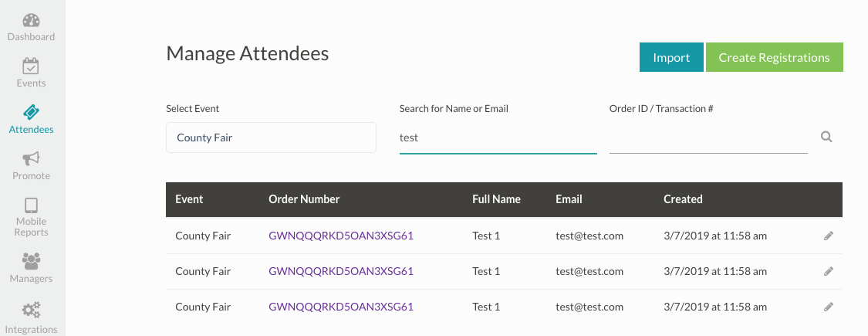
Task: Click the search magnifier icon
Action: click(x=826, y=137)
